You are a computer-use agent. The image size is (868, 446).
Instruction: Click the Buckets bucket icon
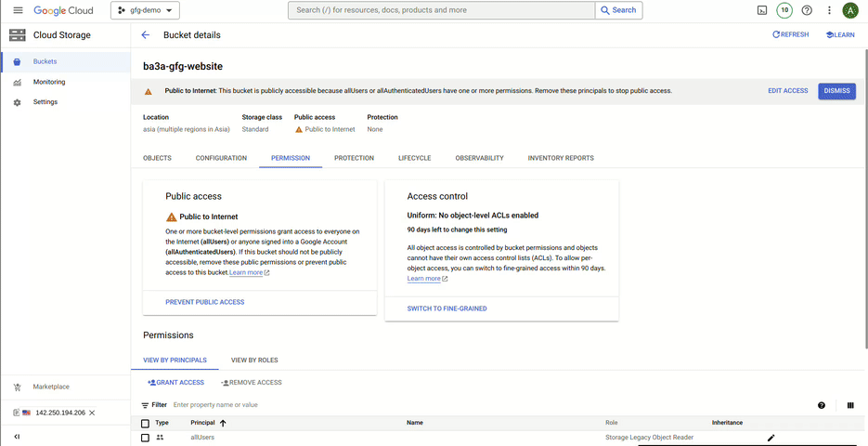point(17,61)
